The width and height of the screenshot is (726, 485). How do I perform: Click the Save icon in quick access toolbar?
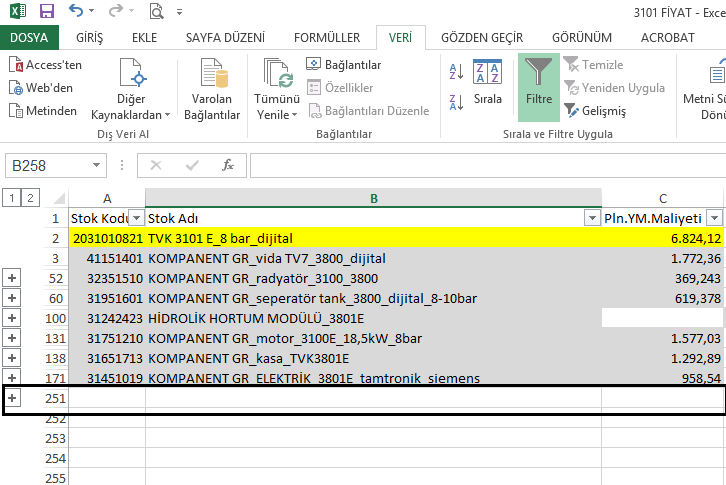[x=47, y=11]
